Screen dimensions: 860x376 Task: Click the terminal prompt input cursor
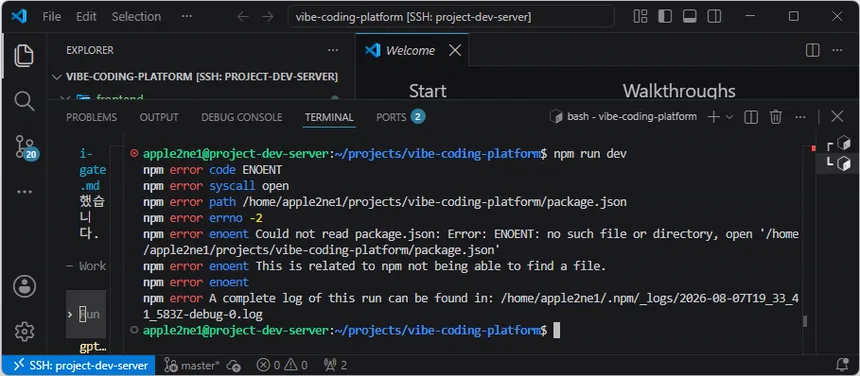557,330
